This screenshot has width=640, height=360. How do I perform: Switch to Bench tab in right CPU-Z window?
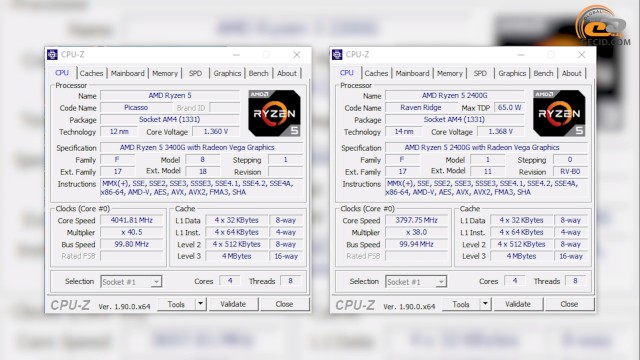(543, 73)
